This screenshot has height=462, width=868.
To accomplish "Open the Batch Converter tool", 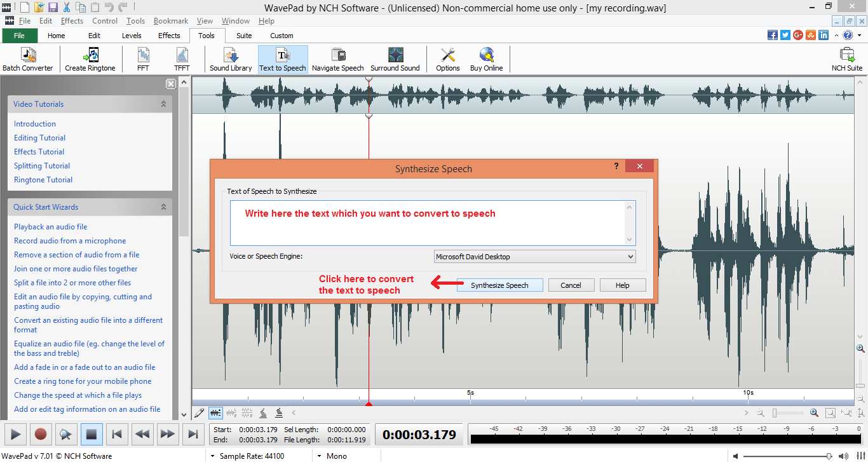I will pyautogui.click(x=27, y=58).
